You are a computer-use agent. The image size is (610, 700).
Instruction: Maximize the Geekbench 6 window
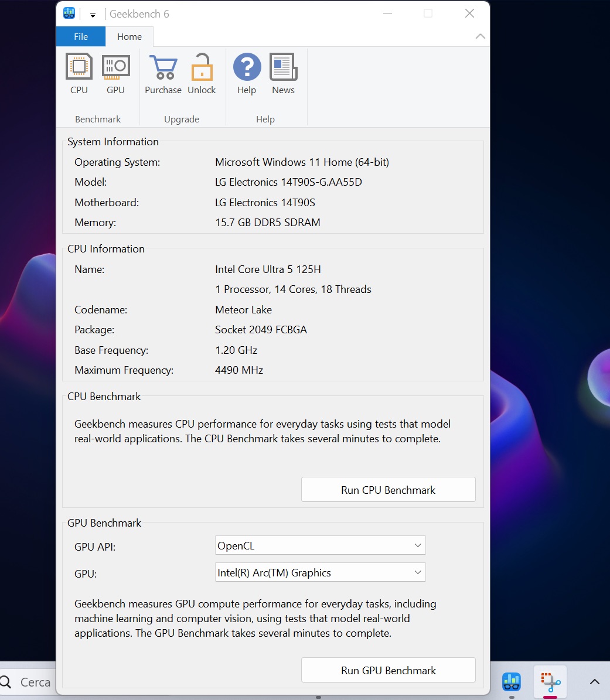tap(428, 13)
